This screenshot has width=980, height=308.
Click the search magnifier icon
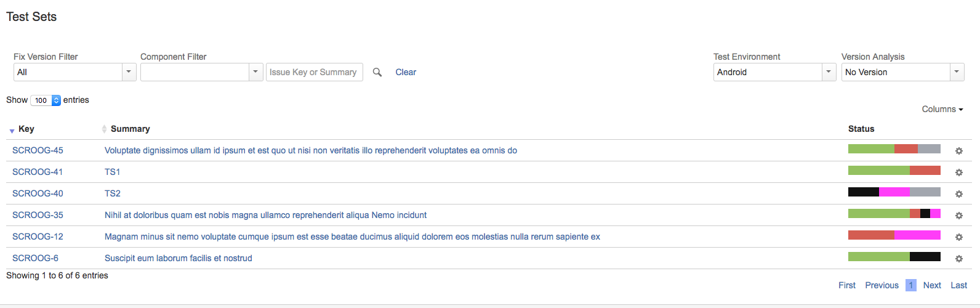coord(377,72)
